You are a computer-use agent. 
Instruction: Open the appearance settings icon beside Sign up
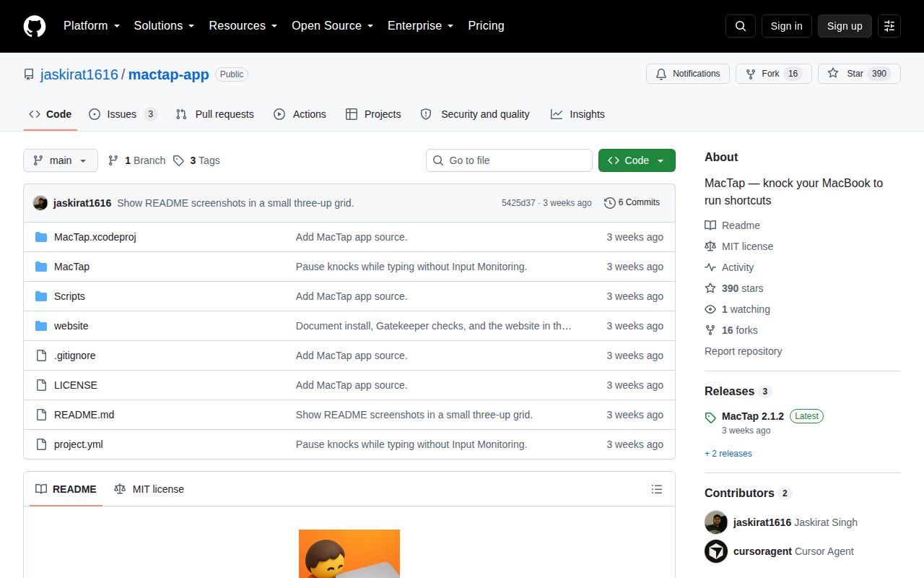coord(889,26)
